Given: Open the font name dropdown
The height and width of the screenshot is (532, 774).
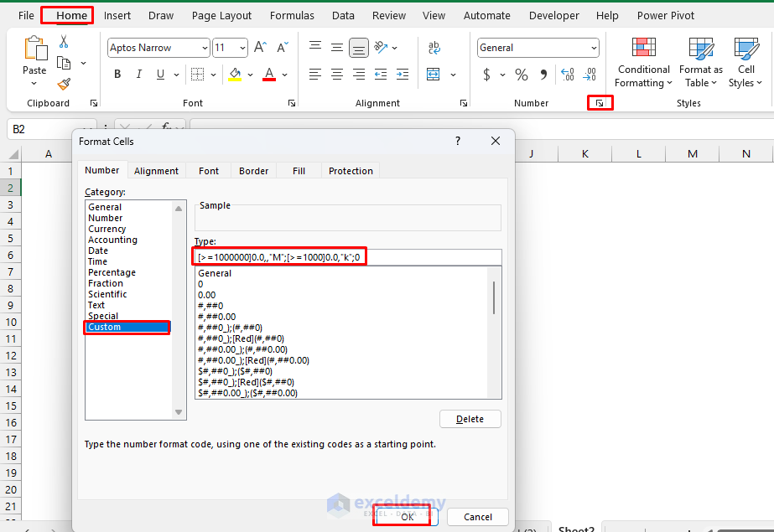Looking at the screenshot, I should point(205,48).
